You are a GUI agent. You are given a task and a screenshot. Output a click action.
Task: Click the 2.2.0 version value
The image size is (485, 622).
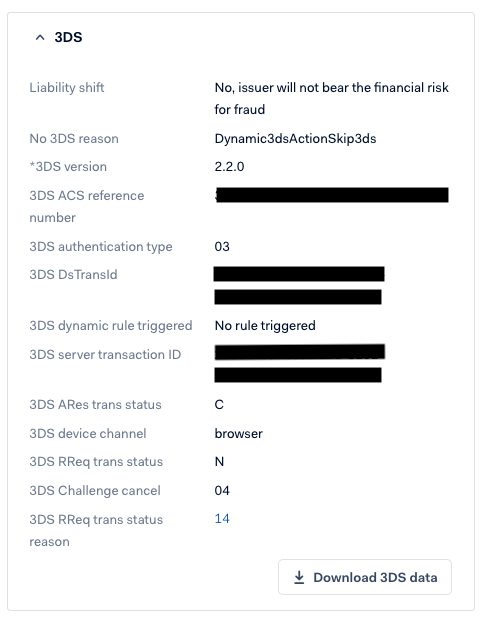(229, 167)
